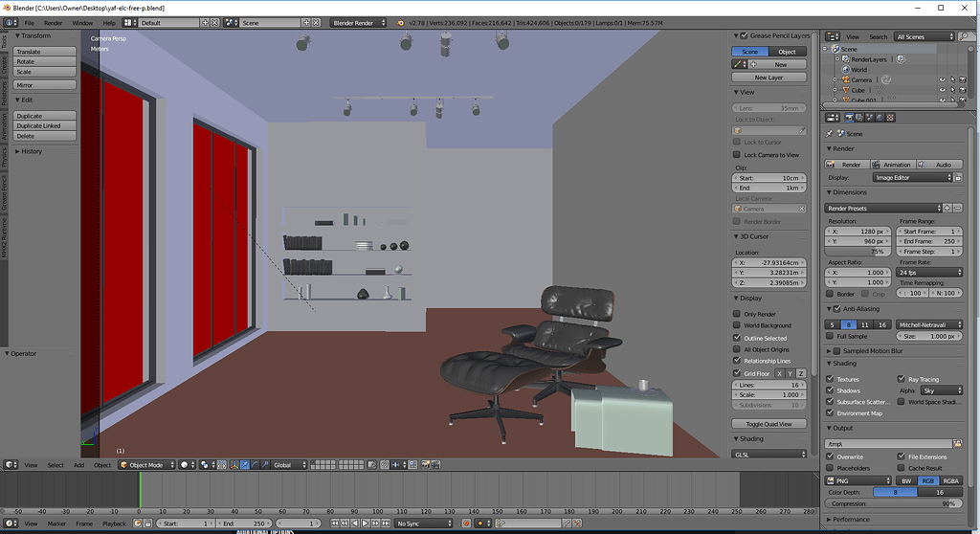Viewport: 980px width, 534px height.
Task: Add a new scene with plus icon
Action: pyautogui.click(x=305, y=23)
